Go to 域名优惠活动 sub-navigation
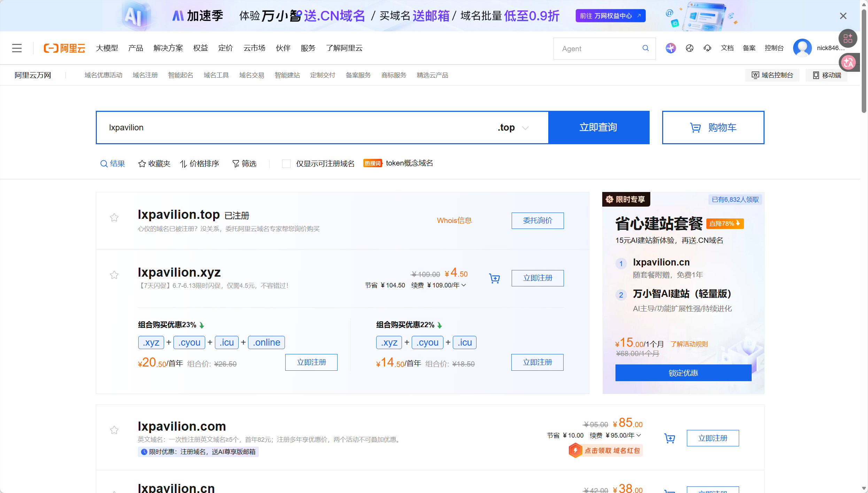This screenshot has width=868, height=493. 103,75
